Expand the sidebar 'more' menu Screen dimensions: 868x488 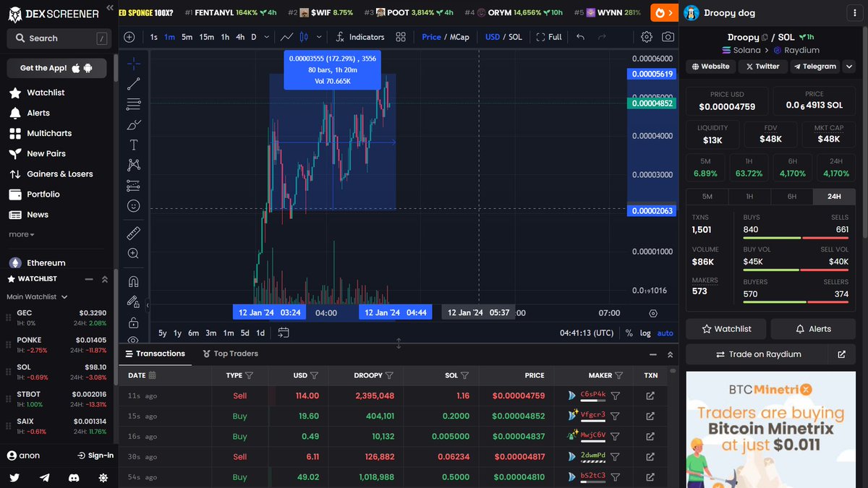click(22, 234)
